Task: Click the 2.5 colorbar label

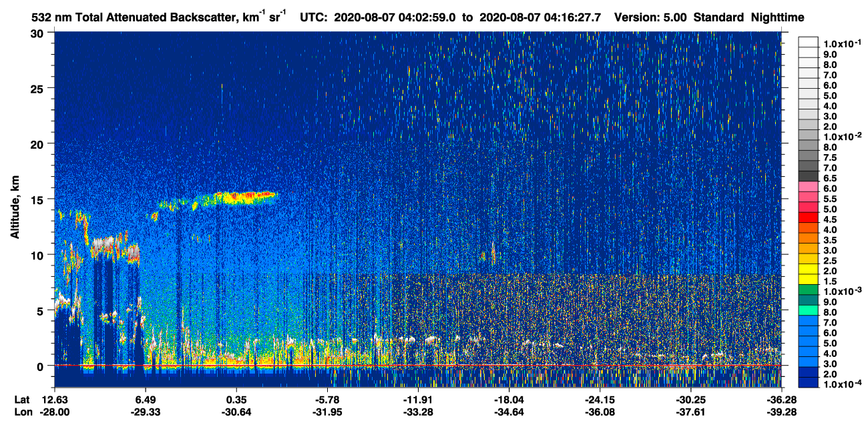Action: tap(831, 260)
